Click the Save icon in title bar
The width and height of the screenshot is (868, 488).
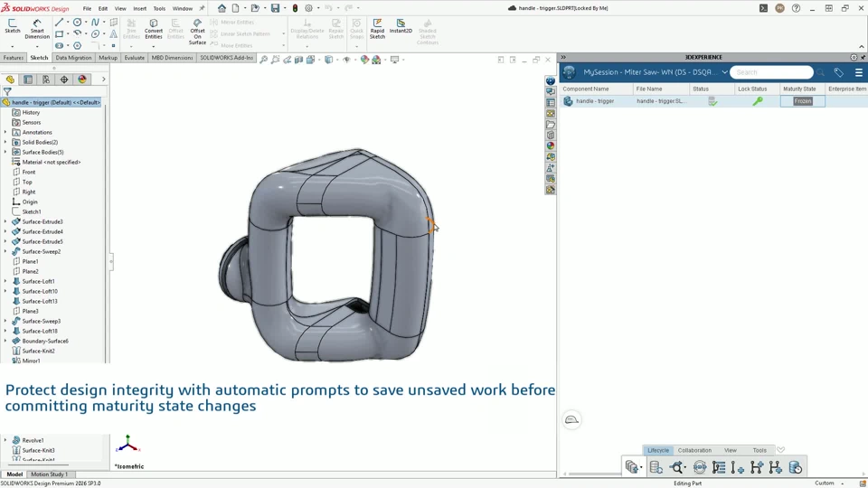[x=275, y=8]
